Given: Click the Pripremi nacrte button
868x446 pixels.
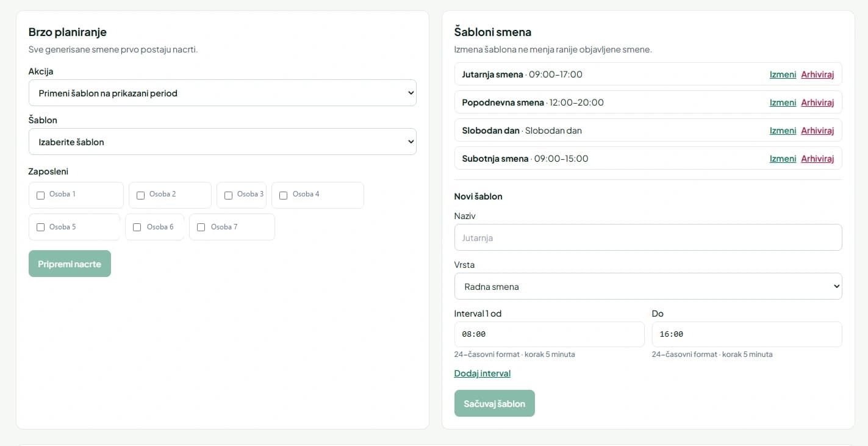Looking at the screenshot, I should tap(70, 264).
